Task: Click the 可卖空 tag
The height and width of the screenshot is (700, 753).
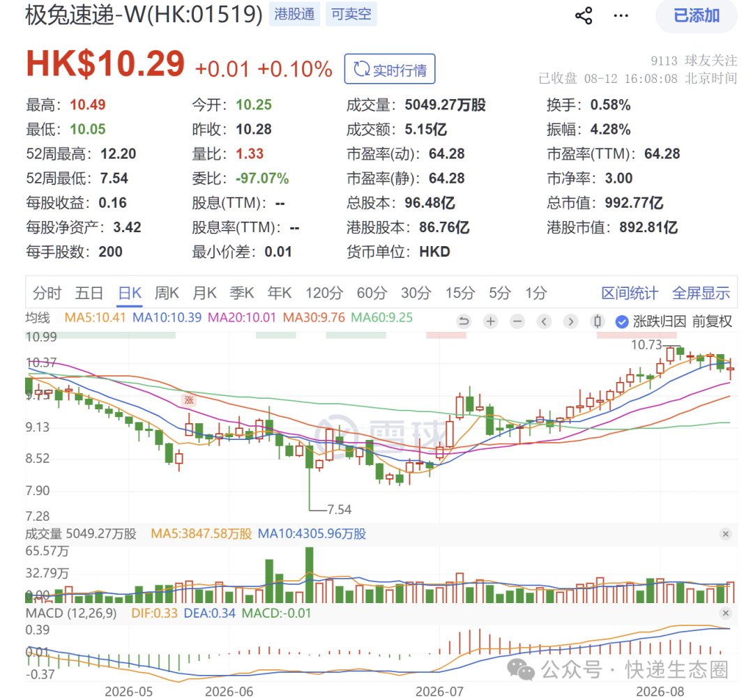Action: coord(351,14)
